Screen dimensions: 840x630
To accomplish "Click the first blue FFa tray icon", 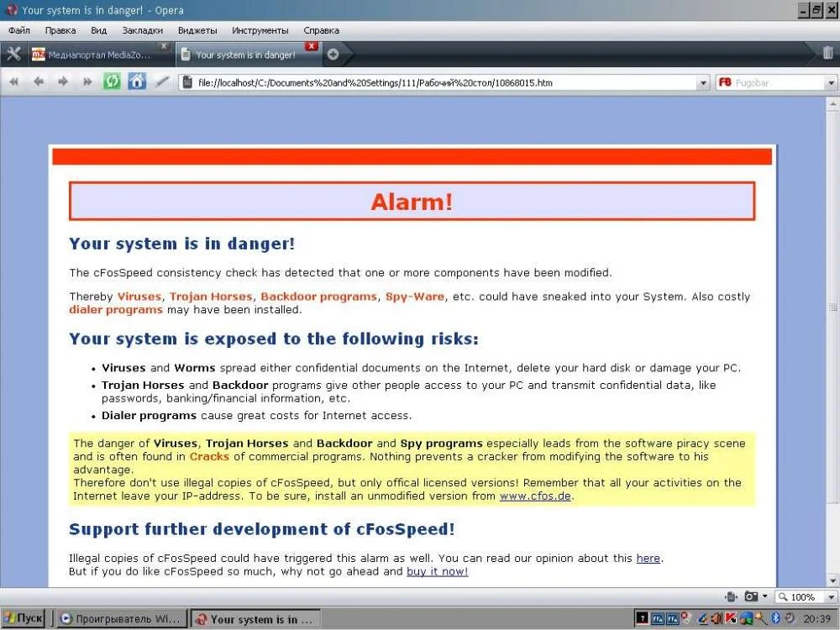I will pyautogui.click(x=658, y=619).
